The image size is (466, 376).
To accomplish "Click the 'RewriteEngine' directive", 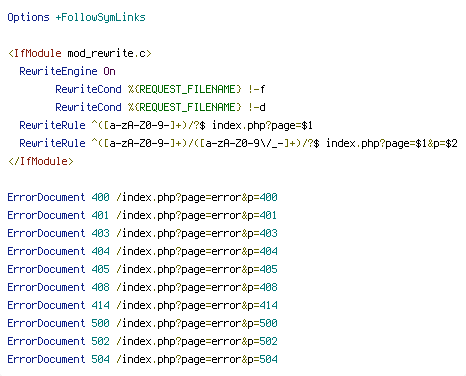I will pos(58,71).
